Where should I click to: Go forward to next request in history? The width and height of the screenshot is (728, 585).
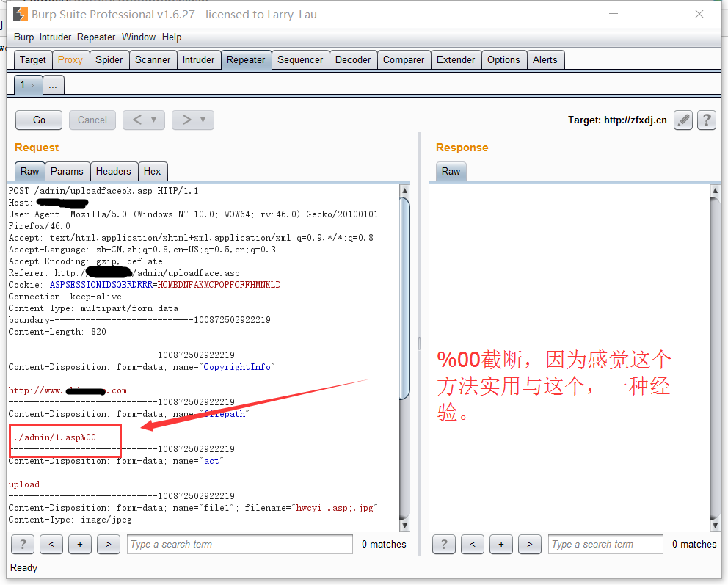point(186,120)
